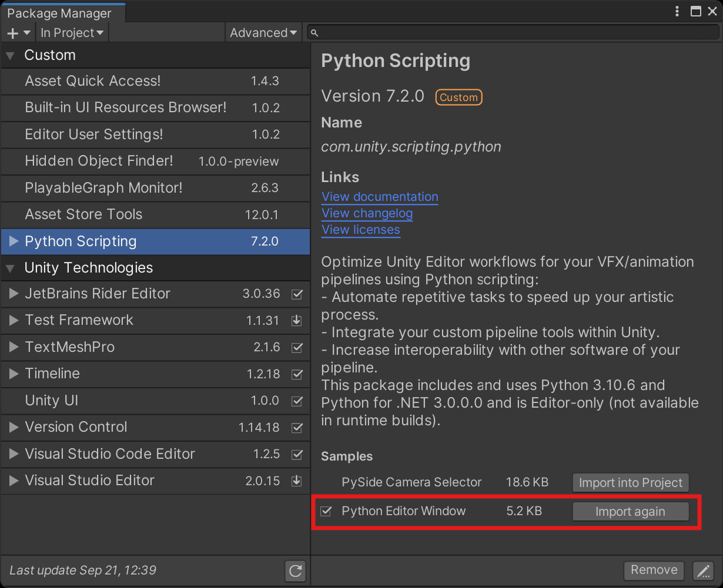Expand JetBrains Rider Editor versions arrow
Screen dimensions: 723x588
pyautogui.click(x=14, y=294)
